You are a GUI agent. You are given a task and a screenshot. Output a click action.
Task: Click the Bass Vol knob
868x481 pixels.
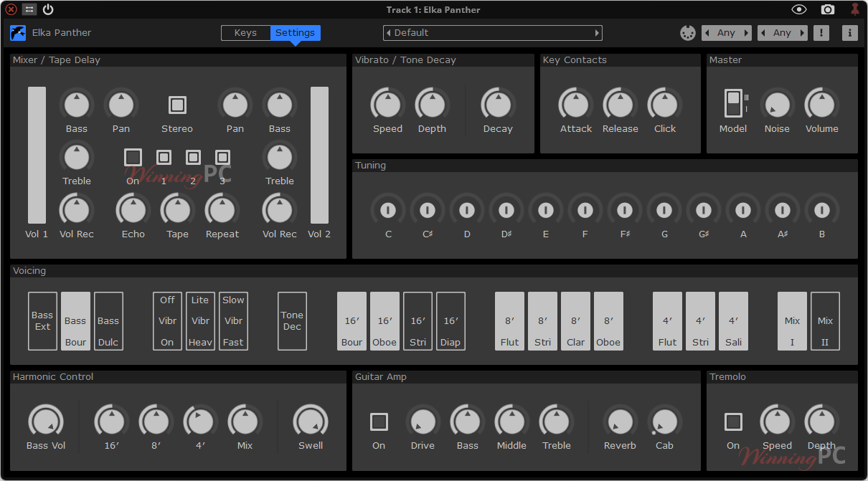coord(46,422)
